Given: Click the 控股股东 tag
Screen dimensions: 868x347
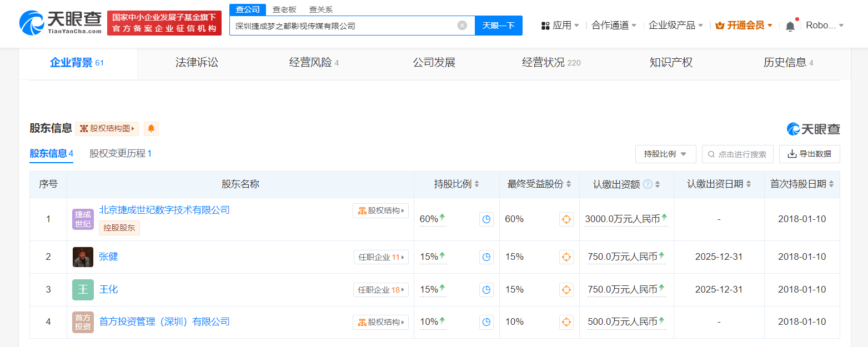Looking at the screenshot, I should (x=119, y=228).
